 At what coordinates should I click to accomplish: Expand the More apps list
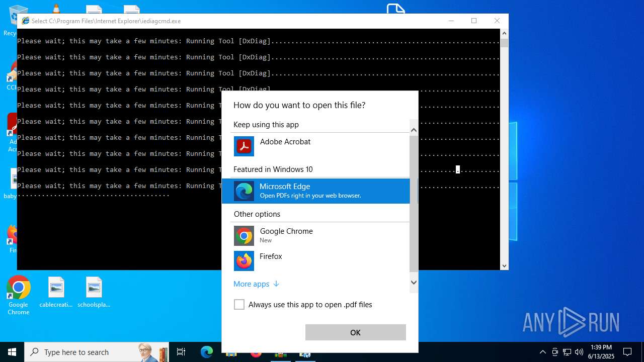pyautogui.click(x=256, y=284)
